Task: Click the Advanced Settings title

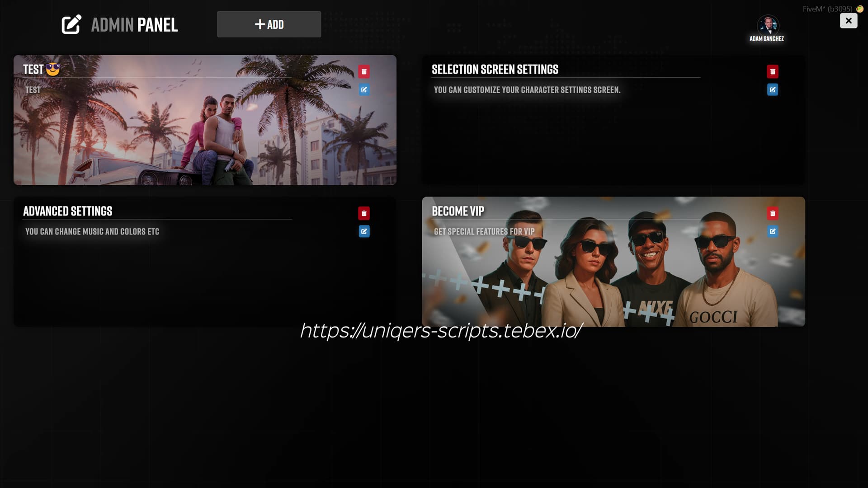Action: pos(68,211)
